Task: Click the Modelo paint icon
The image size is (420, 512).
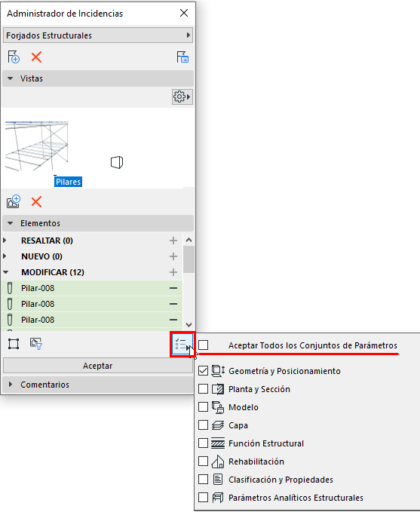Action: [218, 407]
